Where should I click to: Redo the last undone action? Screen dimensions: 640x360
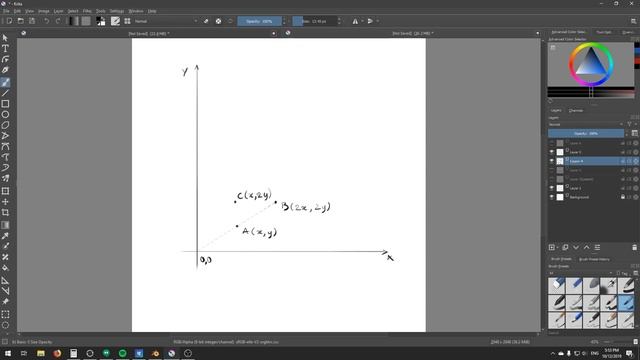(x=58, y=21)
